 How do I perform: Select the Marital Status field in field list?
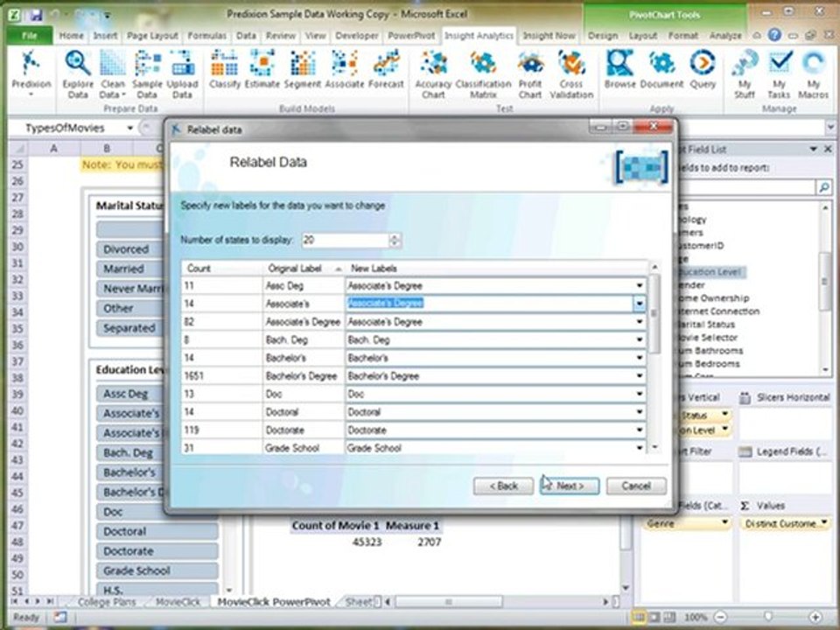point(707,325)
